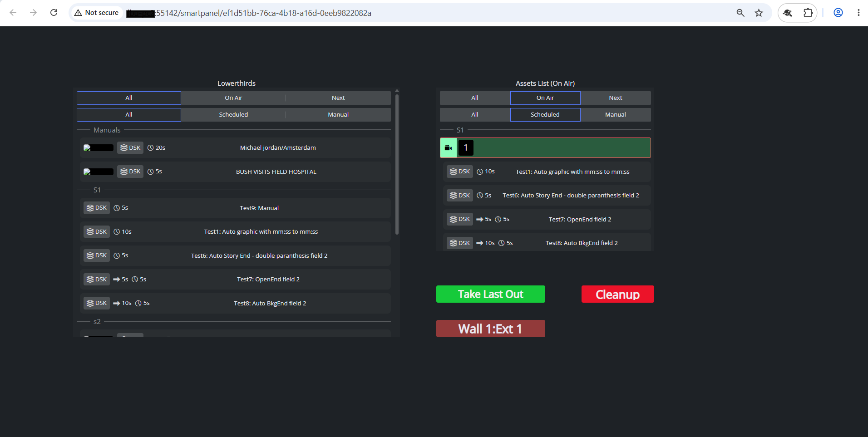This screenshot has height=437, width=868.
Task: Click the zoom magnifier icon in address bar
Action: [740, 13]
